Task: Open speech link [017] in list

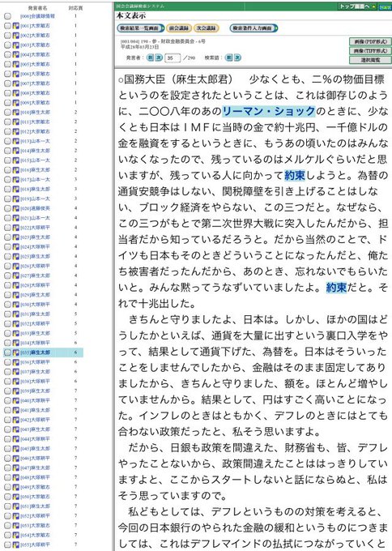Action: (35, 180)
